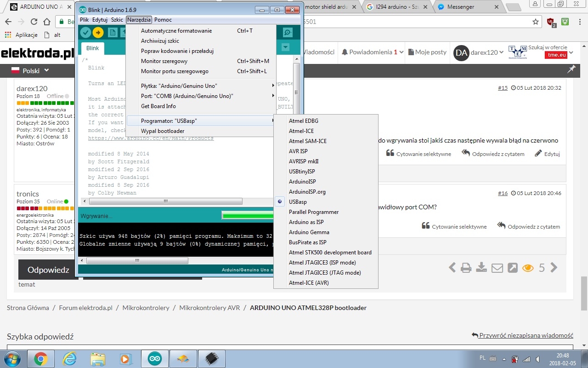Open the Pomoc menu
The height and width of the screenshot is (368, 588).
coord(163,20)
